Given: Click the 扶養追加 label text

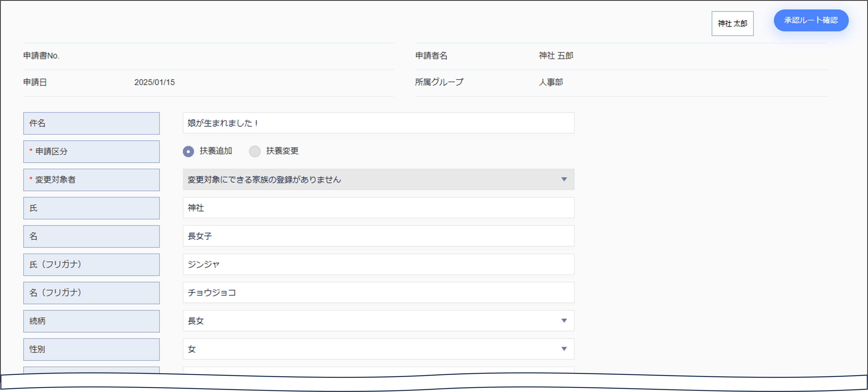Looking at the screenshot, I should coord(216,151).
